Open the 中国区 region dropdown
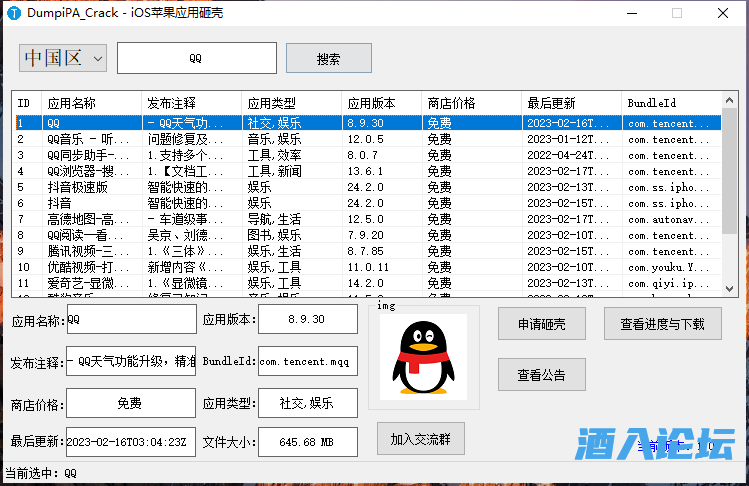 point(63,58)
